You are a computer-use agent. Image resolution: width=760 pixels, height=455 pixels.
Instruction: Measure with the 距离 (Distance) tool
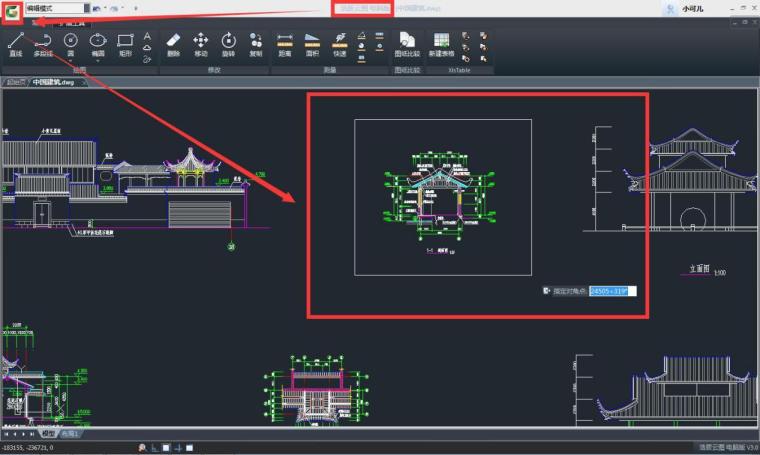point(285,44)
